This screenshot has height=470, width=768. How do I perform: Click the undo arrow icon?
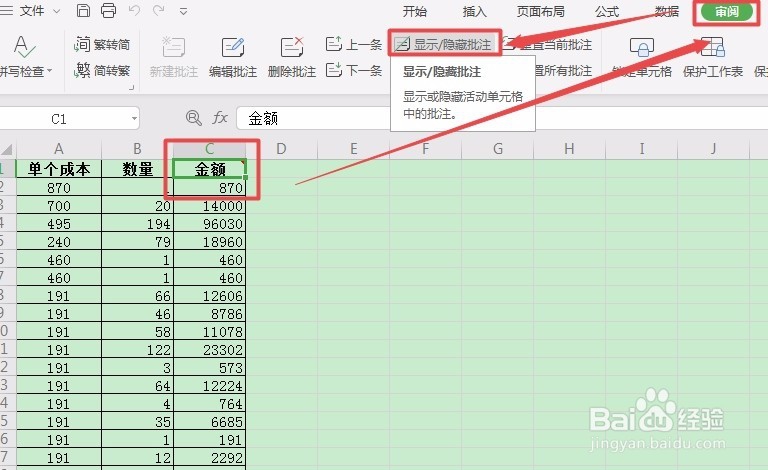134,10
